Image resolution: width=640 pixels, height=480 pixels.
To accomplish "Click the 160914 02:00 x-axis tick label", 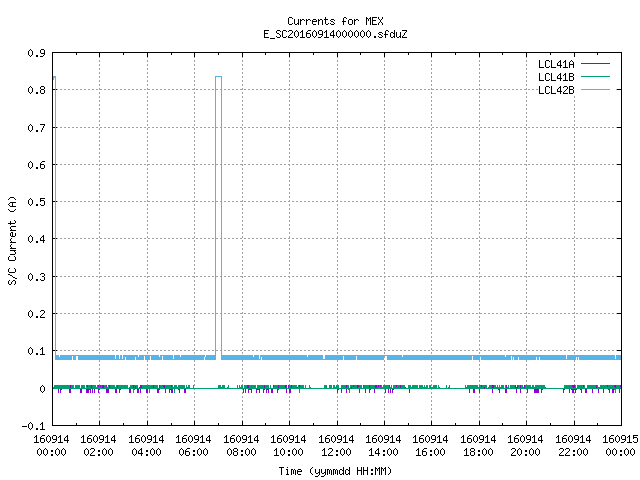I will pos(98,446).
